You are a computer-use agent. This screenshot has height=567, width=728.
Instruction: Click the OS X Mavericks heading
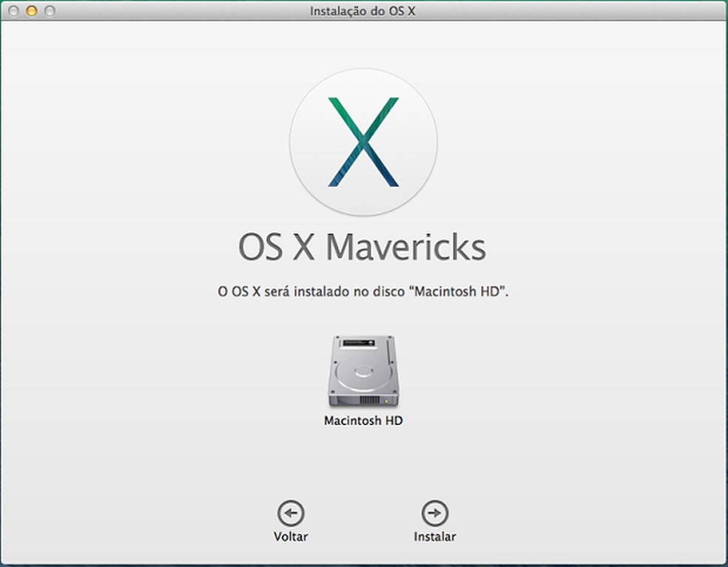tap(362, 248)
